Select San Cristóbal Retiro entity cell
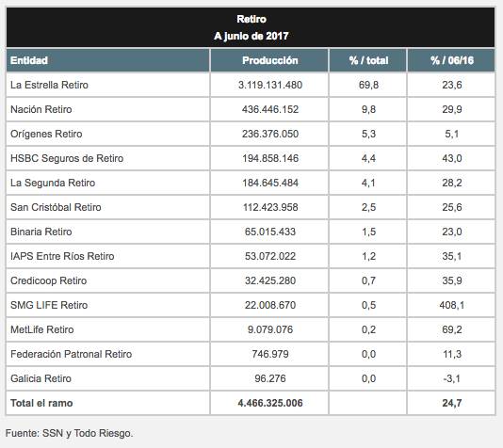Image resolution: width=503 pixels, height=448 pixels. (x=108, y=207)
